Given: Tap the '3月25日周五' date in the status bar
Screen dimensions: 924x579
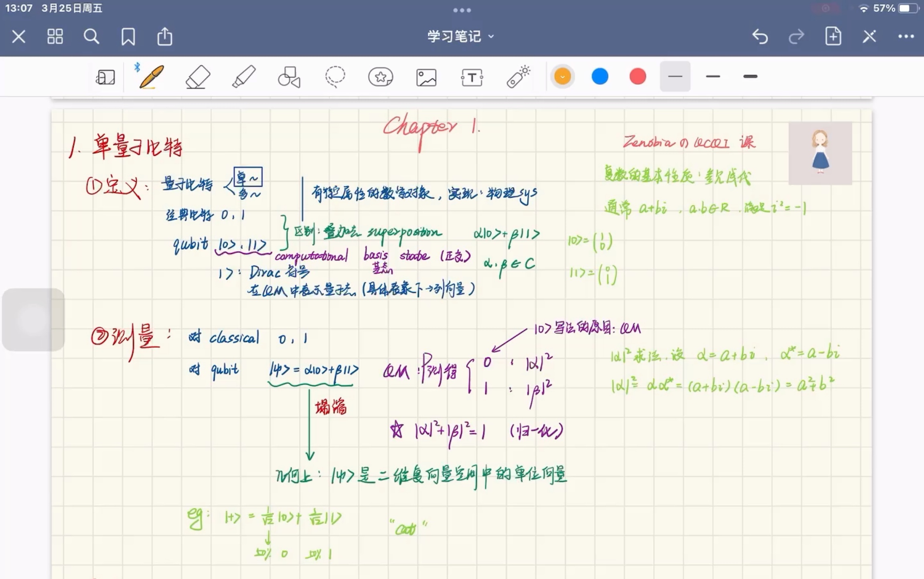Looking at the screenshot, I should tap(72, 8).
